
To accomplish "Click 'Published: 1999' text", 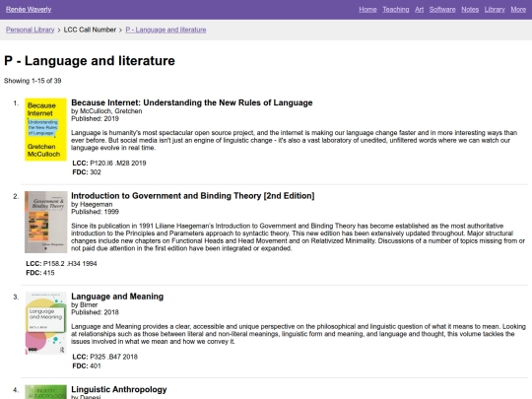I will pyautogui.click(x=95, y=212).
